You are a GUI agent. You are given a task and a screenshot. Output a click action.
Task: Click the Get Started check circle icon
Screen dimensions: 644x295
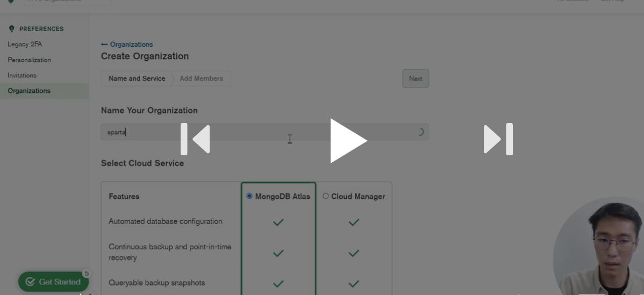(x=30, y=282)
